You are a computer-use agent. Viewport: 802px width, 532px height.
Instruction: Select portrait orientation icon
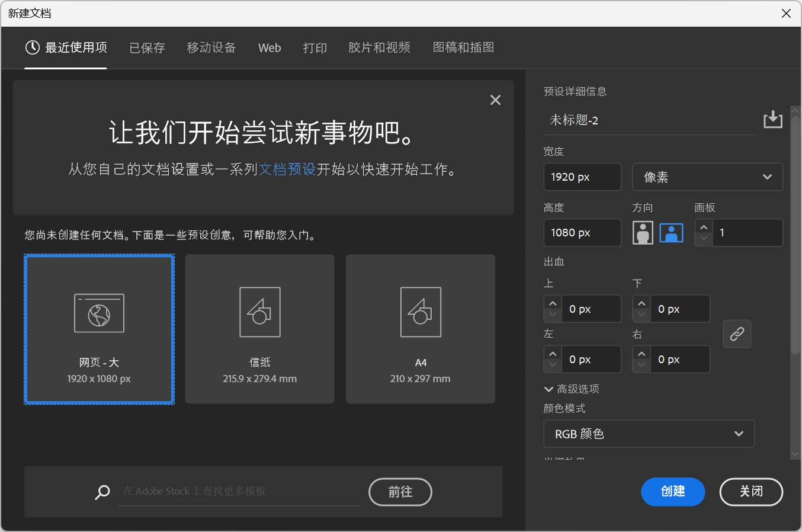[643, 233]
